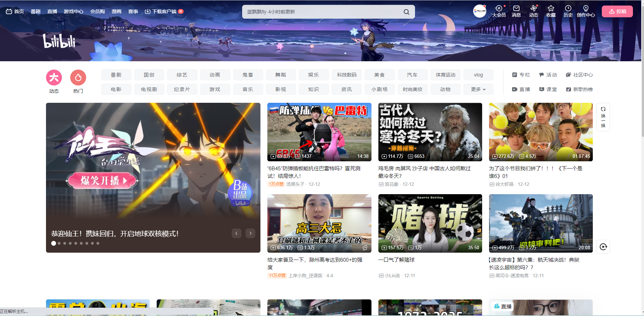This screenshot has height=316, width=644.
Task: Click the next carousel arrow
Action: 250,233
